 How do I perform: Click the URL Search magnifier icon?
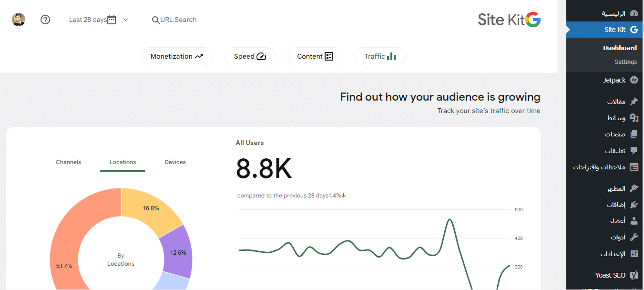(155, 20)
